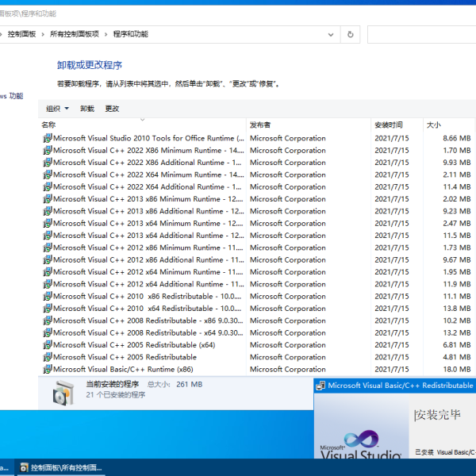
Task: Click inside the search box at top right
Action: click(x=421, y=35)
